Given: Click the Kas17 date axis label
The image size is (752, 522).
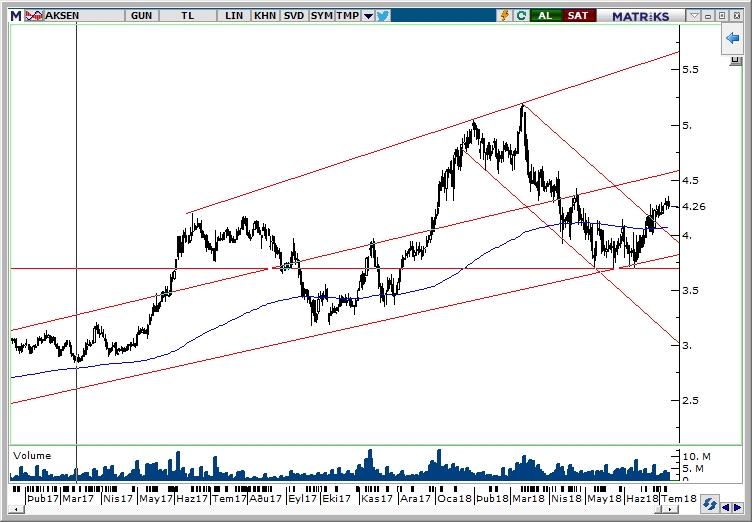Looking at the screenshot, I should 377,498.
